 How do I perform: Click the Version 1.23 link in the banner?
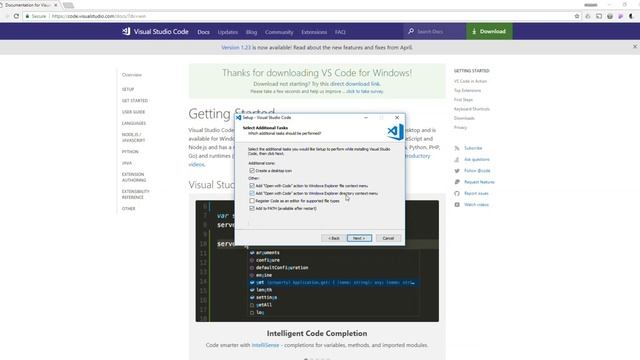(236, 47)
